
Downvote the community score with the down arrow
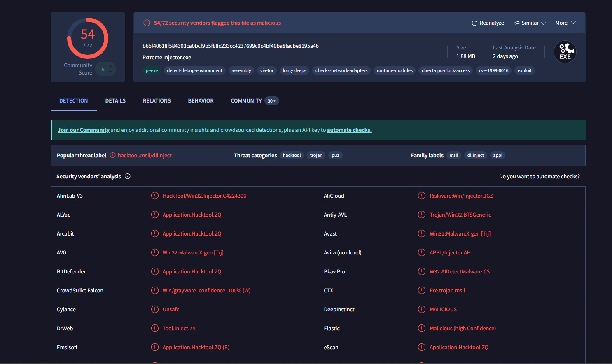point(110,72)
